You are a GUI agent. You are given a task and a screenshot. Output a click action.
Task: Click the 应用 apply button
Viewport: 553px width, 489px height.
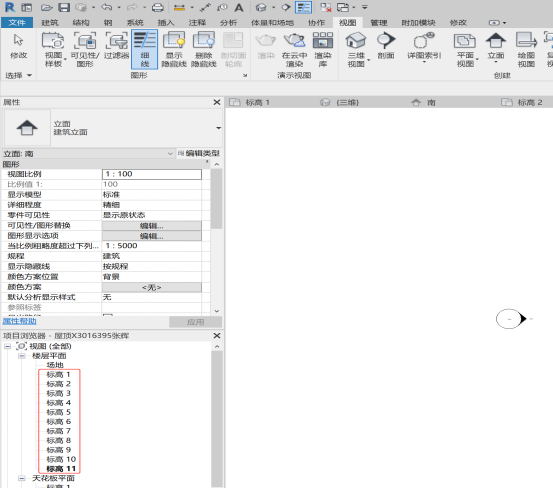195,322
